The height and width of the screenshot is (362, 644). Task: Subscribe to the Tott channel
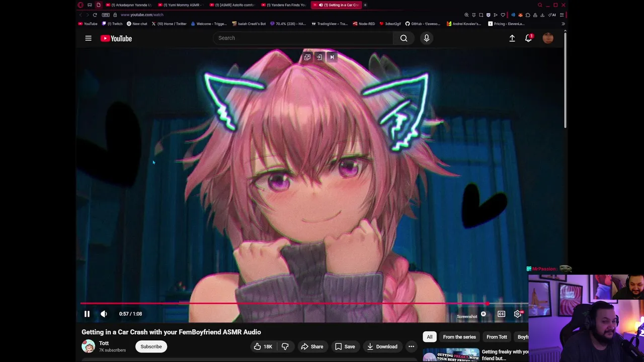click(x=151, y=346)
